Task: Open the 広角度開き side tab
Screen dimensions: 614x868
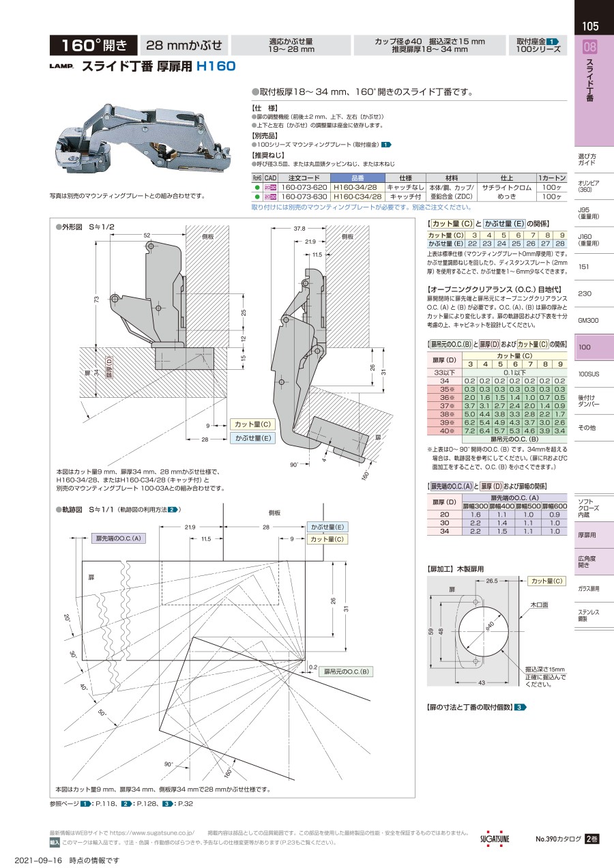Action: click(x=588, y=562)
